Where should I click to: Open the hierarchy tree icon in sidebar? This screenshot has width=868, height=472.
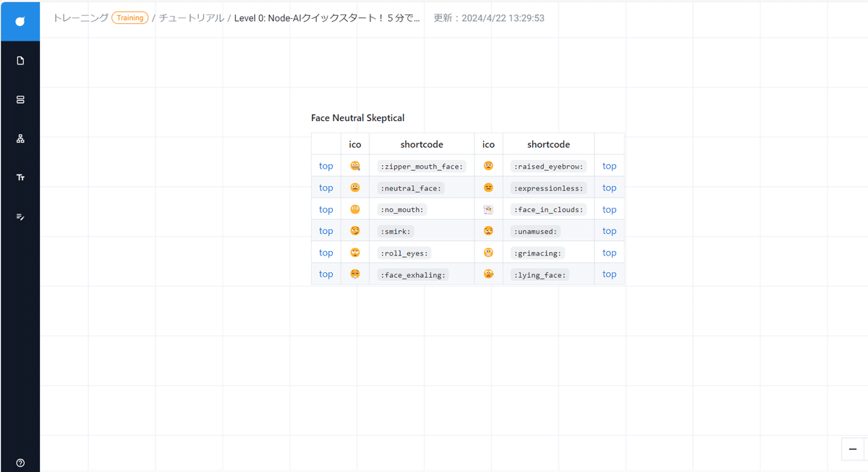(x=20, y=139)
